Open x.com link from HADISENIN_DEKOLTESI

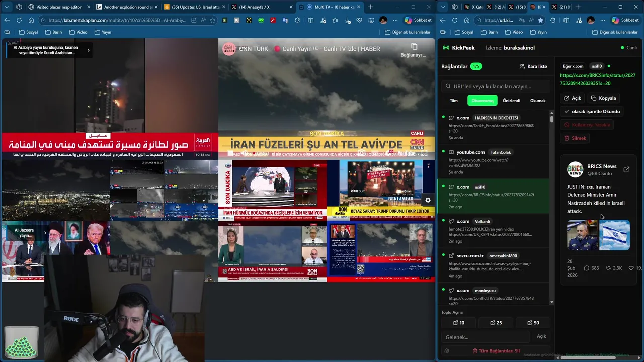(x=494, y=128)
